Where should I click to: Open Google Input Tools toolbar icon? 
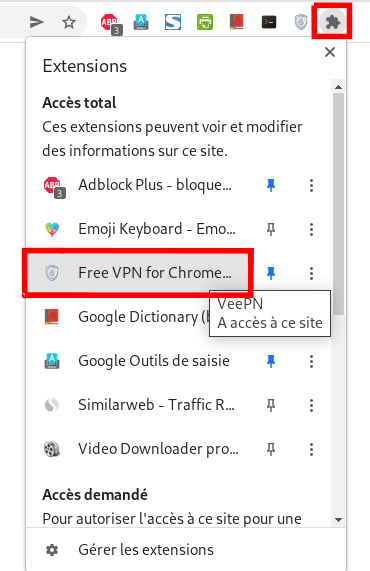click(141, 22)
